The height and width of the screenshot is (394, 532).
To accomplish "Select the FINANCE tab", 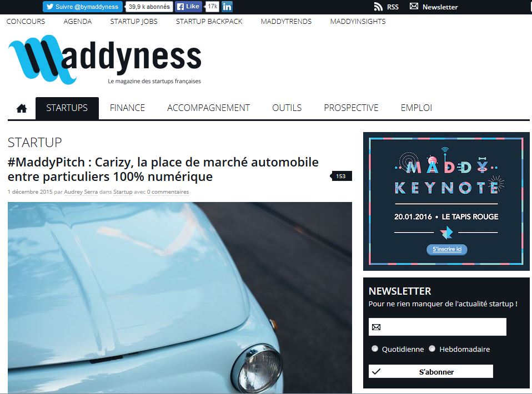I will pos(127,108).
